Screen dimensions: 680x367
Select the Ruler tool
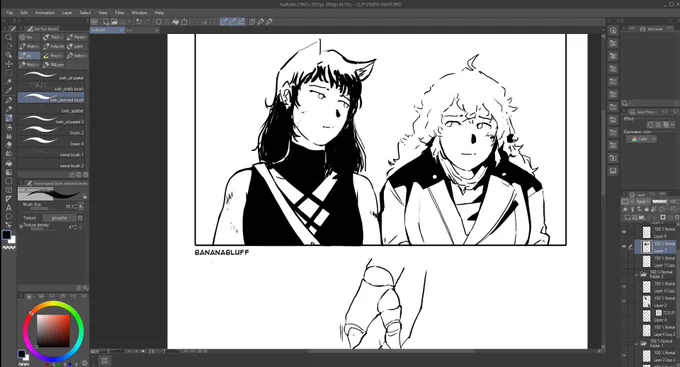point(8,199)
